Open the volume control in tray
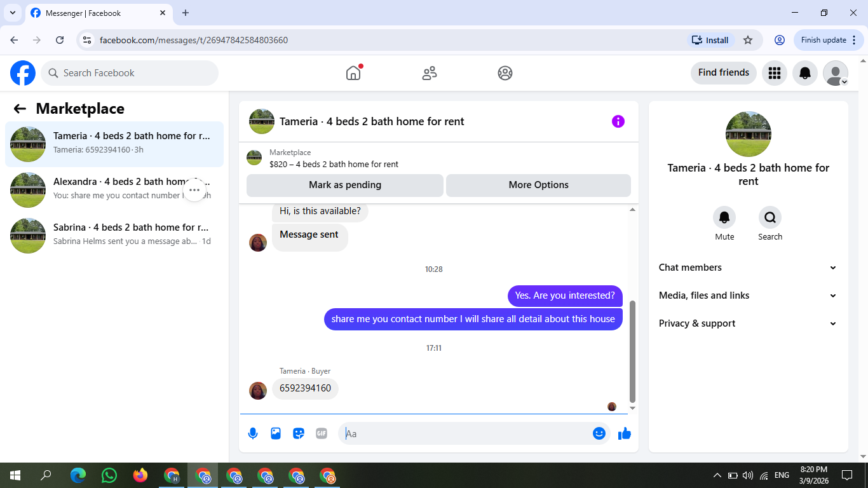 tap(747, 475)
